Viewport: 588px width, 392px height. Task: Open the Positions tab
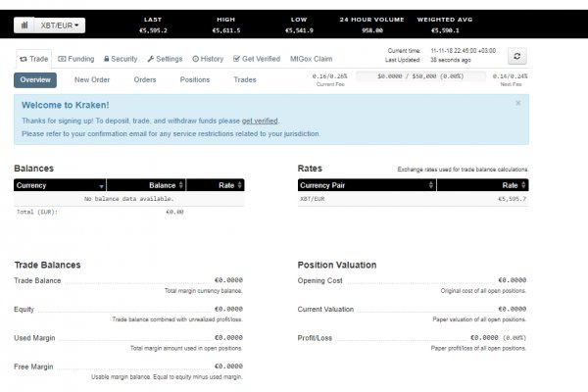195,79
